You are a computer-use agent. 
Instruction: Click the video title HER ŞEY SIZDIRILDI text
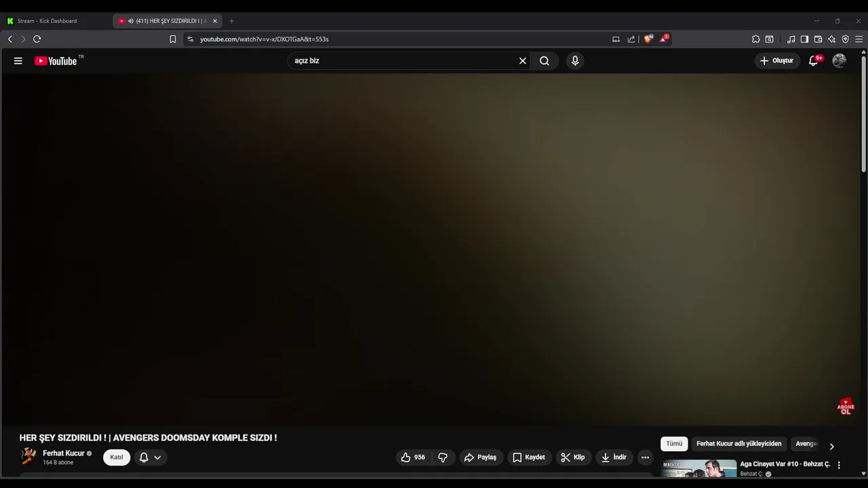(148, 438)
